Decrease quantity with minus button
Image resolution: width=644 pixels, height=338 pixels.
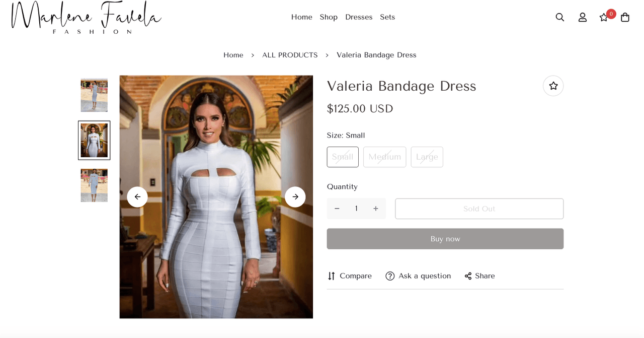(337, 209)
